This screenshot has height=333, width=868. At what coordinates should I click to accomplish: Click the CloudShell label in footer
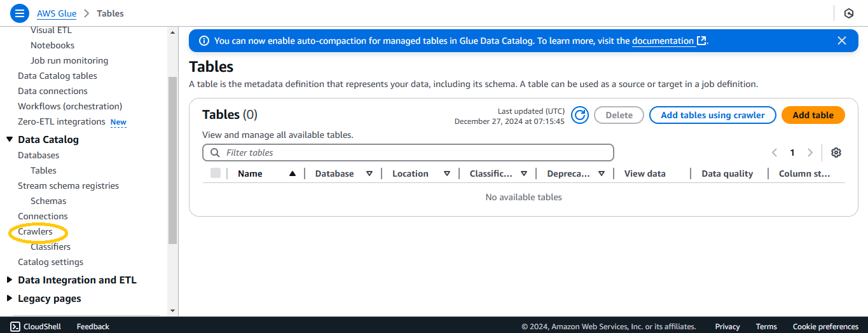tap(42, 327)
